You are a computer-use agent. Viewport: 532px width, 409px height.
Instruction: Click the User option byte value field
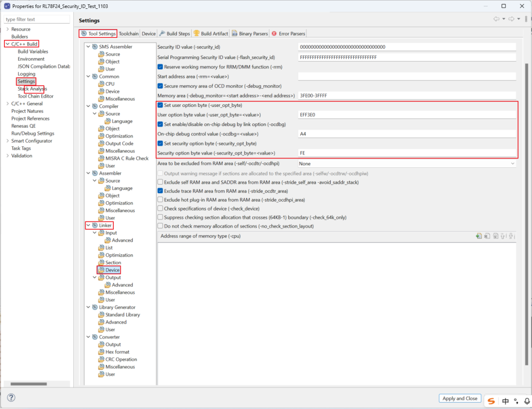point(407,115)
